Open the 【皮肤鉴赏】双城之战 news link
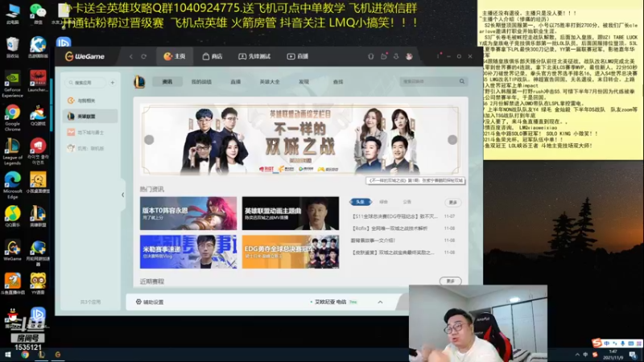This screenshot has width=644, height=362. (393, 253)
